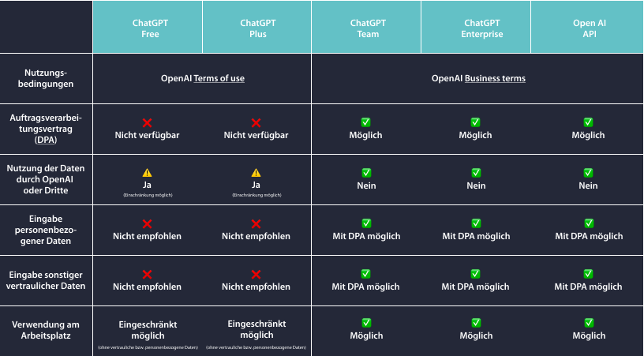The width and height of the screenshot is (644, 356).
Task: Click green checkmark above Nein for ChatGPT Enterprise
Action: (x=476, y=173)
